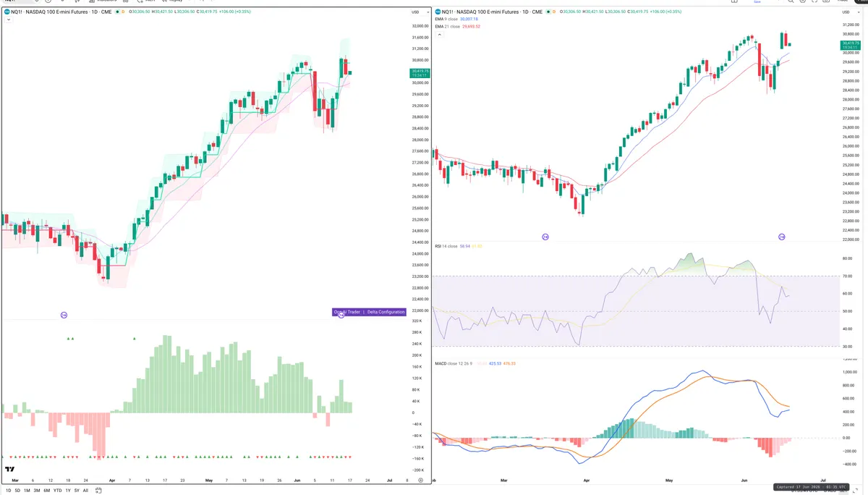
Task: Select the 1M time range button
Action: click(27, 490)
